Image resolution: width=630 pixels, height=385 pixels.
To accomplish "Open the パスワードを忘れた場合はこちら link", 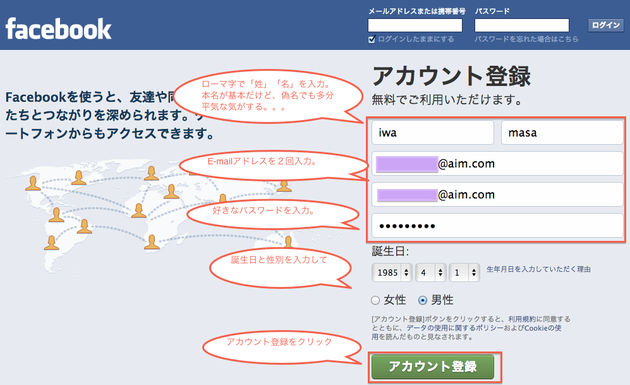I will click(526, 39).
